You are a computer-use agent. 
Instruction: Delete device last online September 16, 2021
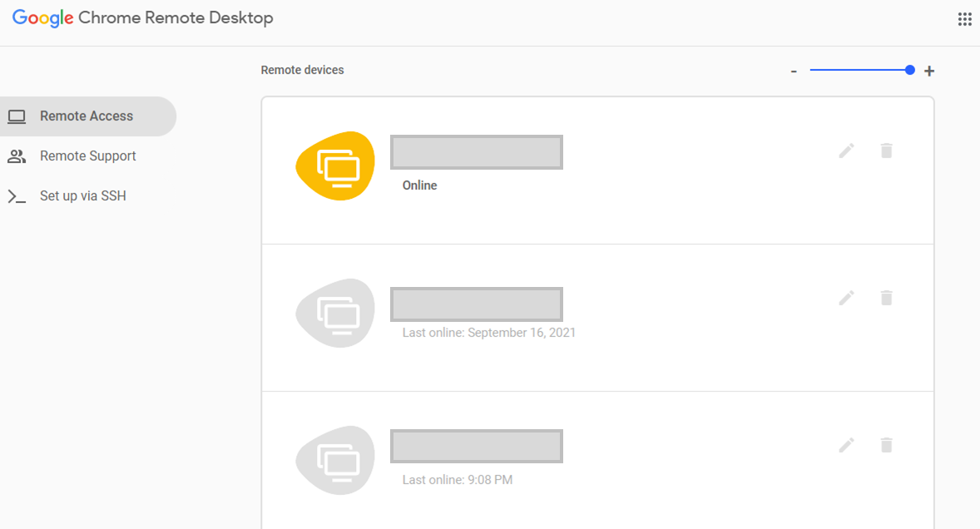coord(886,298)
